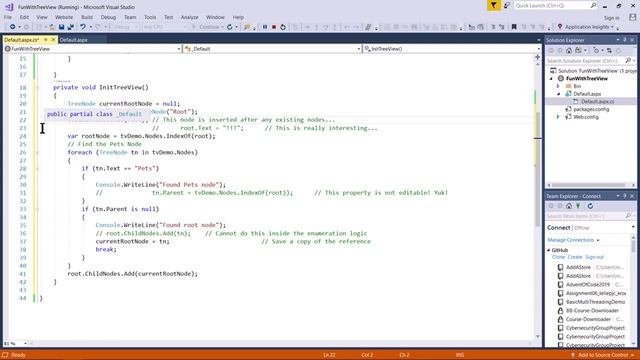Image resolution: width=640 pixels, height=360 pixels.
Task: Open the Analyze menu
Action: (189, 17)
